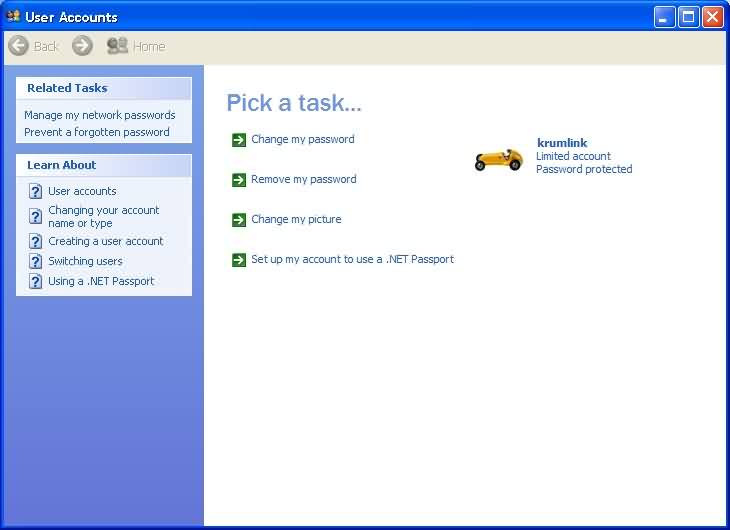
Task: Click the User Accounts title bar icon
Action: [14, 16]
